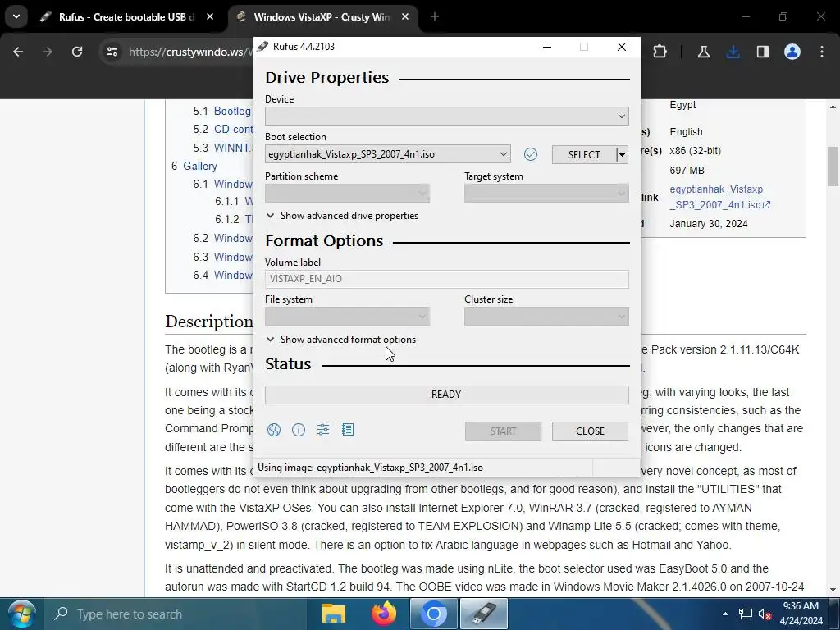Open the Target system dropdown
This screenshot has width=840, height=630.
[546, 194]
